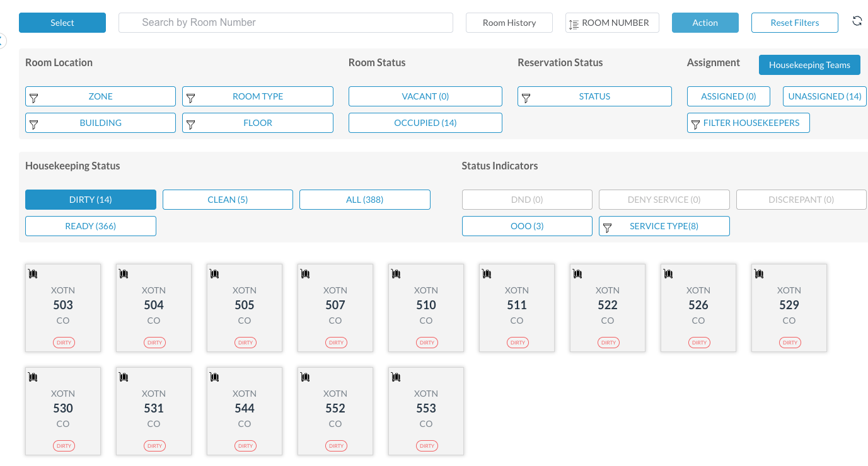The height and width of the screenshot is (466, 868).
Task: Toggle the CLEAN (5) status filter
Action: click(x=228, y=200)
